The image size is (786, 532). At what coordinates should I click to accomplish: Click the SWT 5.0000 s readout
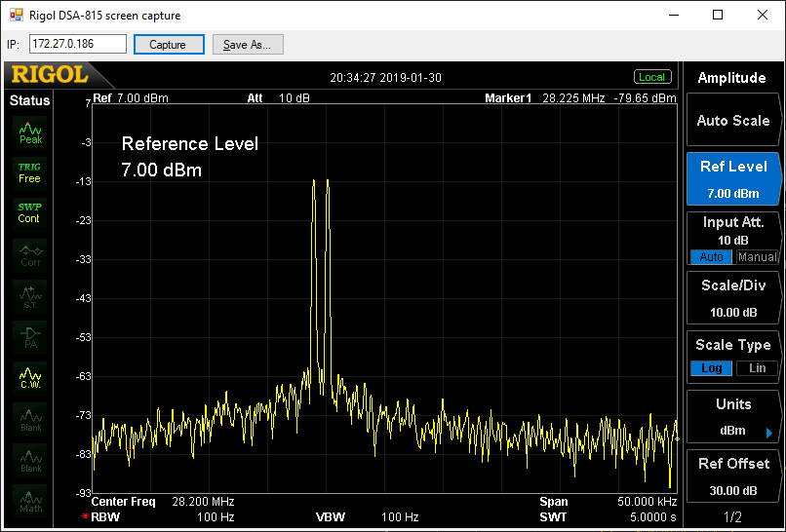click(609, 517)
